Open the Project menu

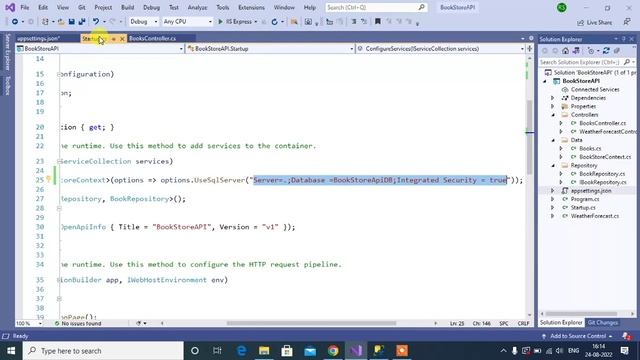[x=103, y=7]
